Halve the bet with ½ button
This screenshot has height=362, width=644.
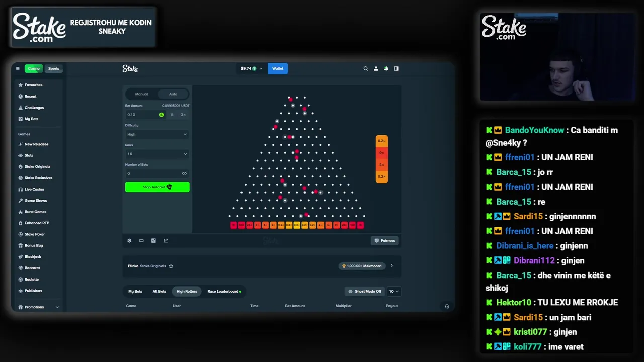coord(172,115)
